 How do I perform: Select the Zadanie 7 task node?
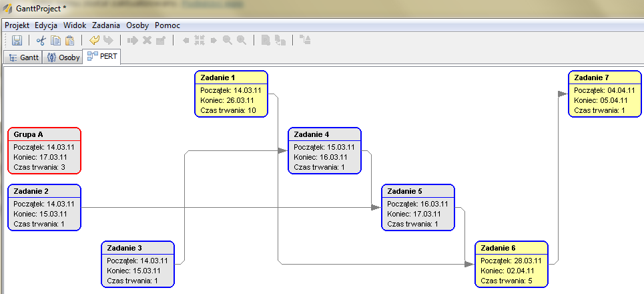tap(605, 94)
